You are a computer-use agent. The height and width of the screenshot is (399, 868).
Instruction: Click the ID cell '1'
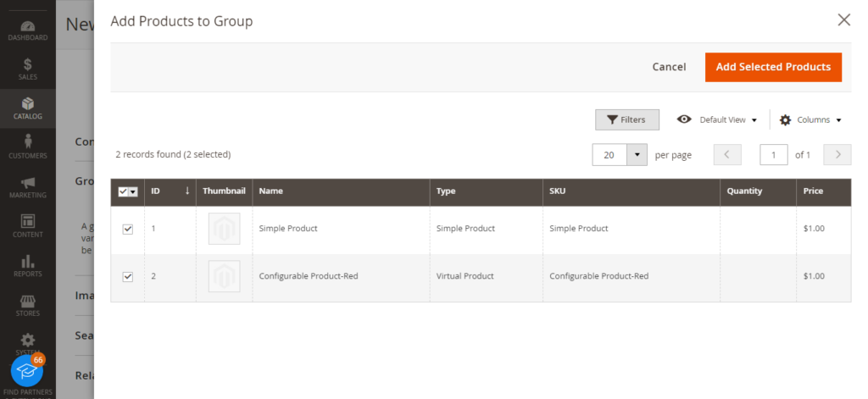point(153,229)
